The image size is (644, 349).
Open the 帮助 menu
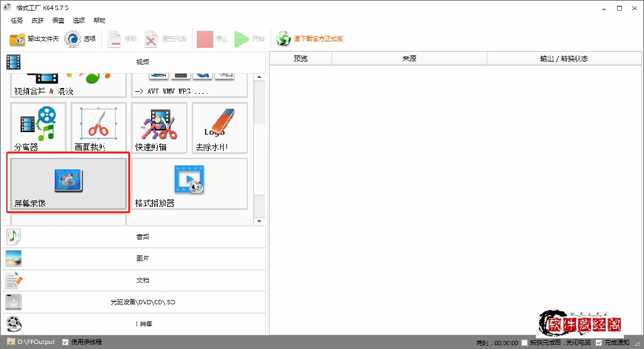[99, 21]
